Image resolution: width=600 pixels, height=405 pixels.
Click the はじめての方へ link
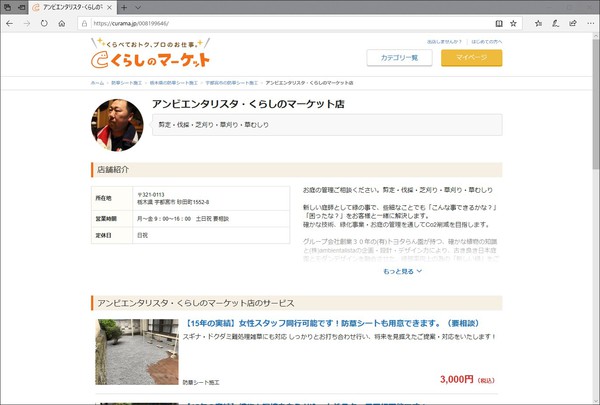[487, 41]
